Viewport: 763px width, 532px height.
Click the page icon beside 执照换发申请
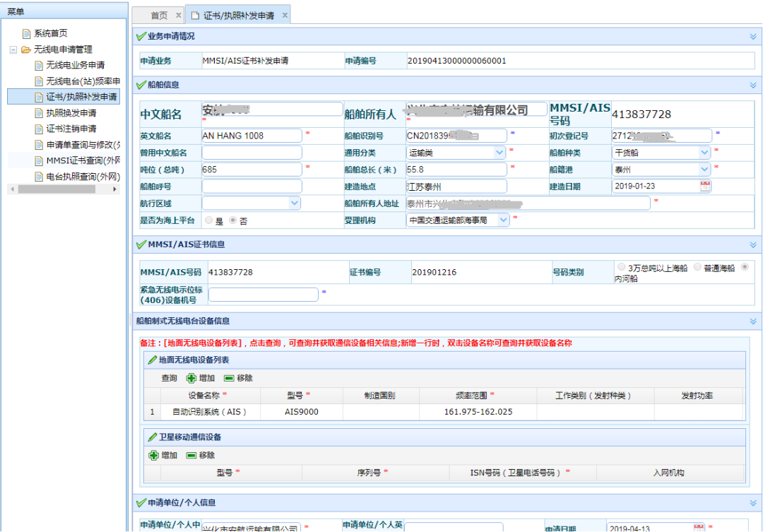pyautogui.click(x=39, y=113)
